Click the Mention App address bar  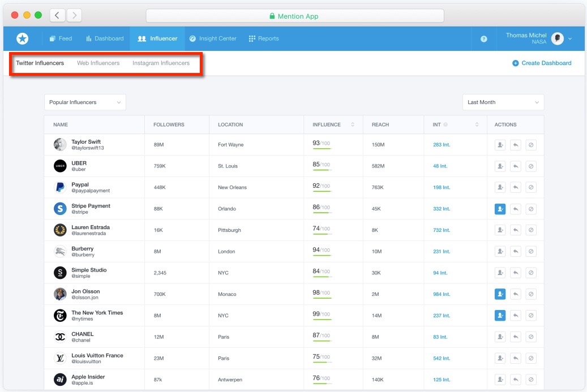tap(294, 16)
